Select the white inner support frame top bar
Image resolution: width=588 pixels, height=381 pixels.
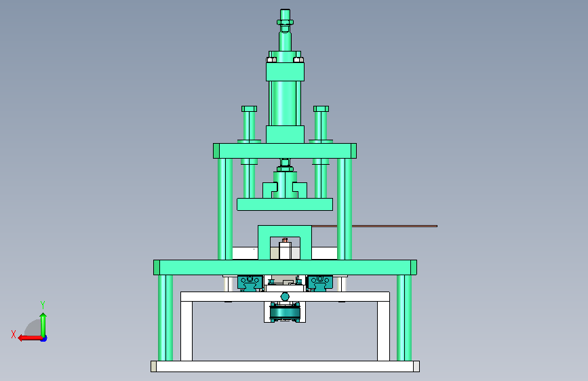click(285, 296)
